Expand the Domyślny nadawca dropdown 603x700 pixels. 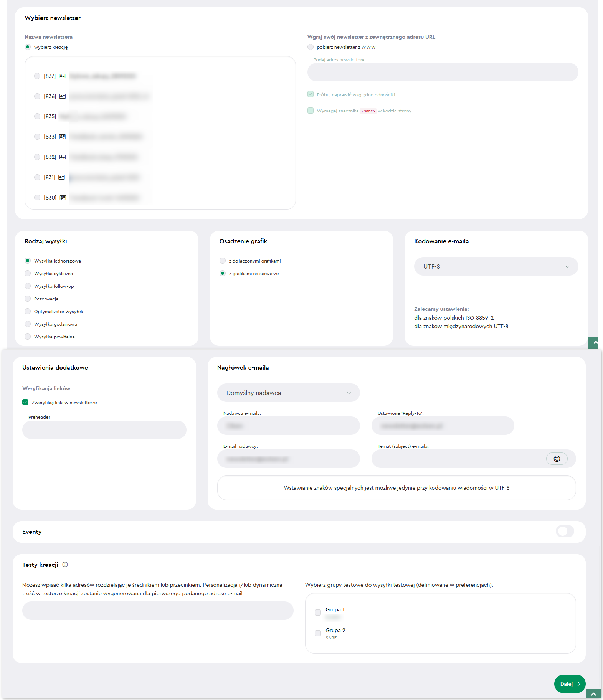288,393
